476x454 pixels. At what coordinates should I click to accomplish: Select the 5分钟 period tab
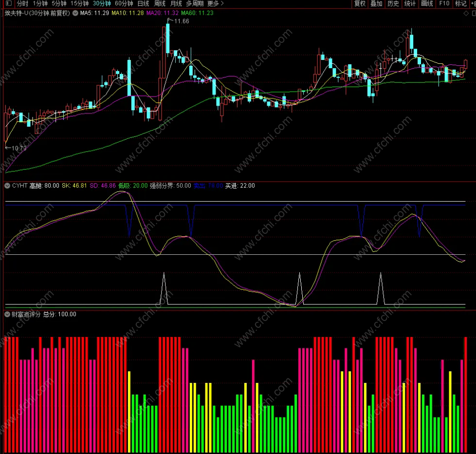click(x=59, y=3)
